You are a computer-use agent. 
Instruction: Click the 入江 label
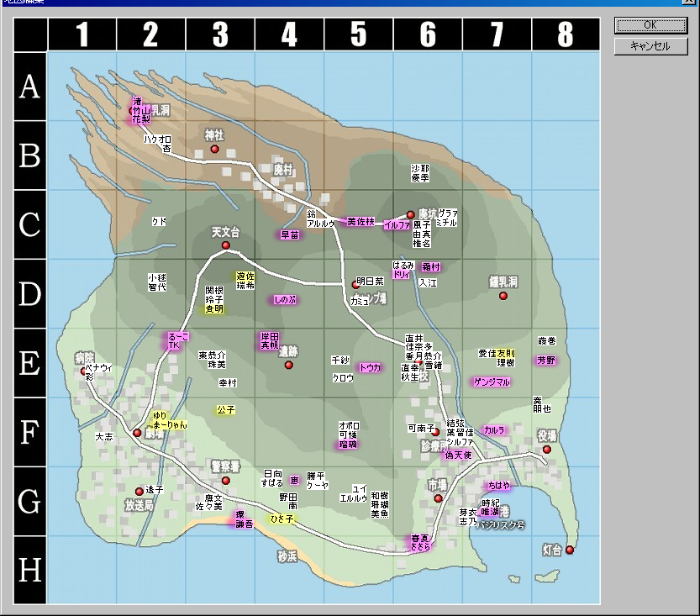[x=428, y=283]
